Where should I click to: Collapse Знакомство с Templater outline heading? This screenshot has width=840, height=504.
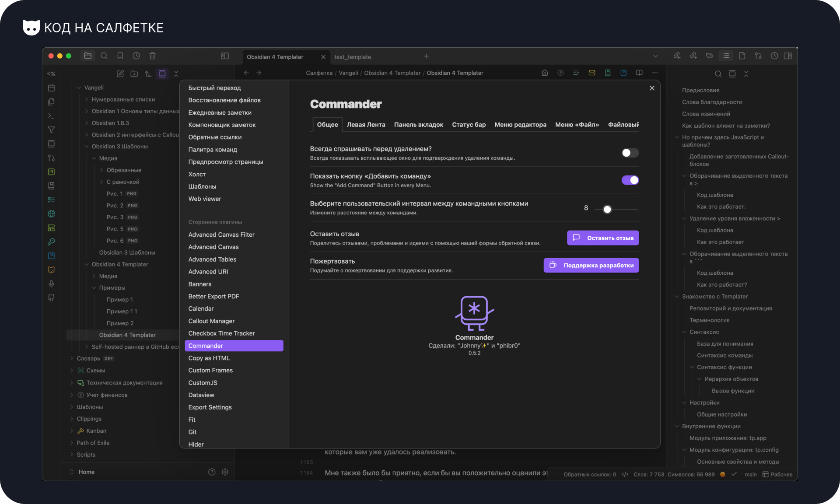[x=677, y=297]
